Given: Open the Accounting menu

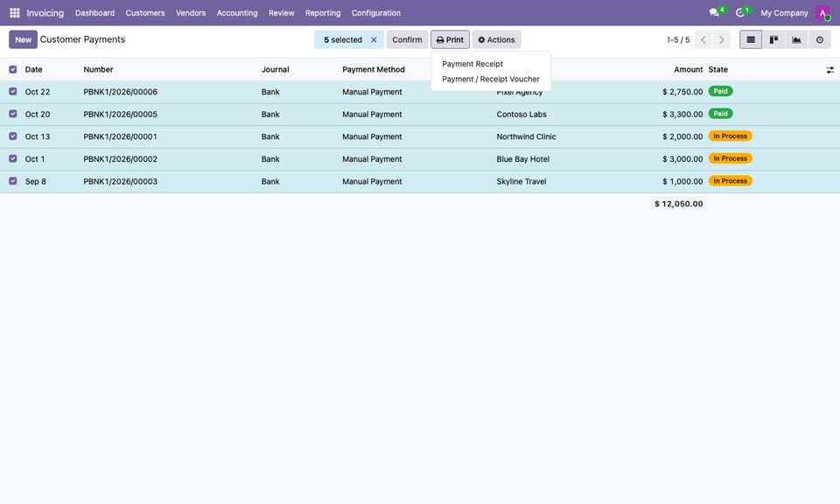Looking at the screenshot, I should (x=237, y=13).
